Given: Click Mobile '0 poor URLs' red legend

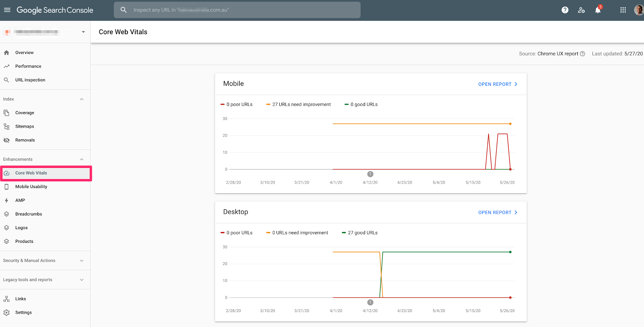Looking at the screenshot, I should tap(237, 104).
